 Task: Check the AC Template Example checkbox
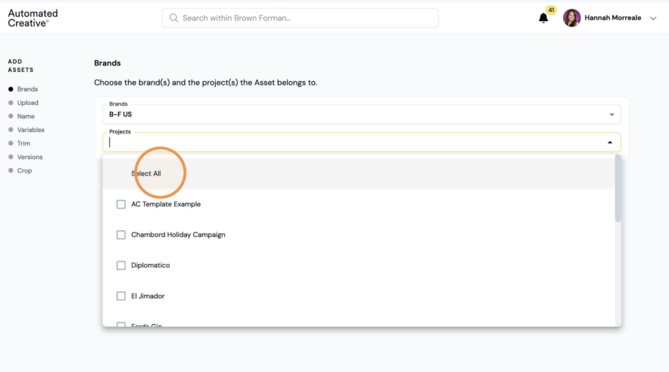coord(121,204)
